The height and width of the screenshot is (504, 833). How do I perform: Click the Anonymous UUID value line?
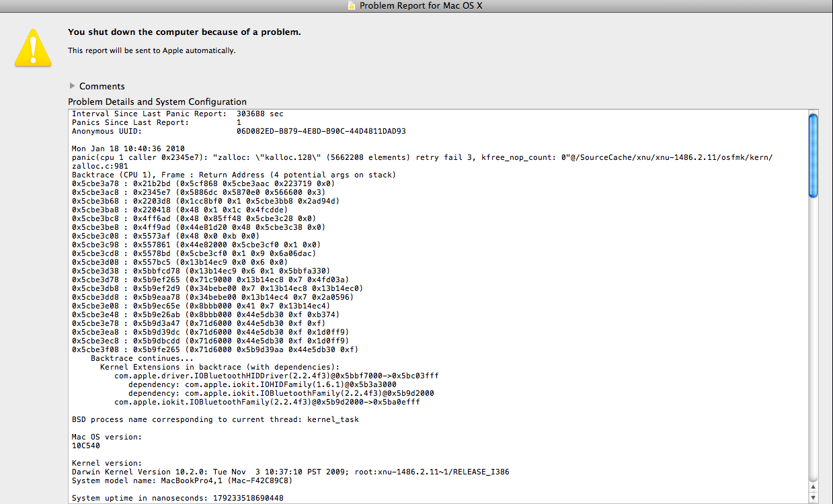click(x=239, y=132)
